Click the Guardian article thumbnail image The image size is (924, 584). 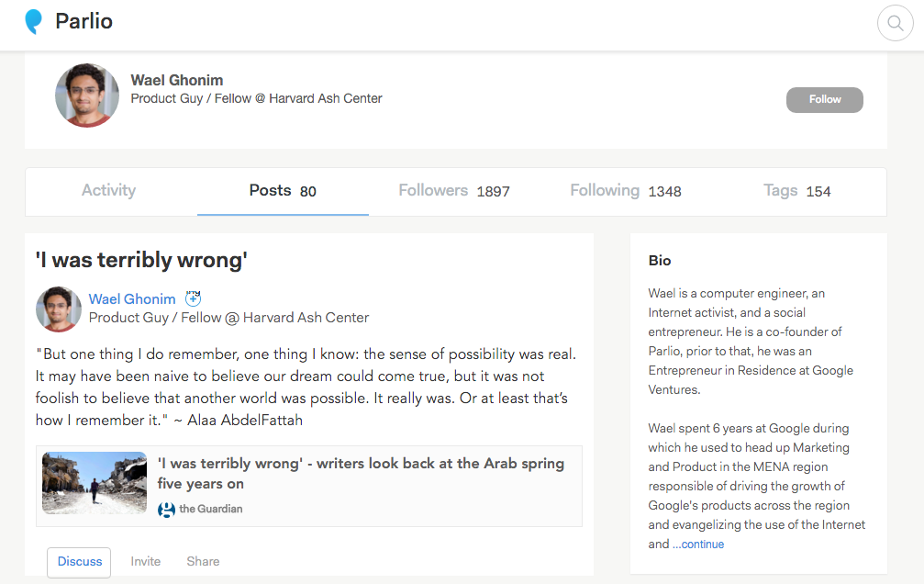point(95,483)
